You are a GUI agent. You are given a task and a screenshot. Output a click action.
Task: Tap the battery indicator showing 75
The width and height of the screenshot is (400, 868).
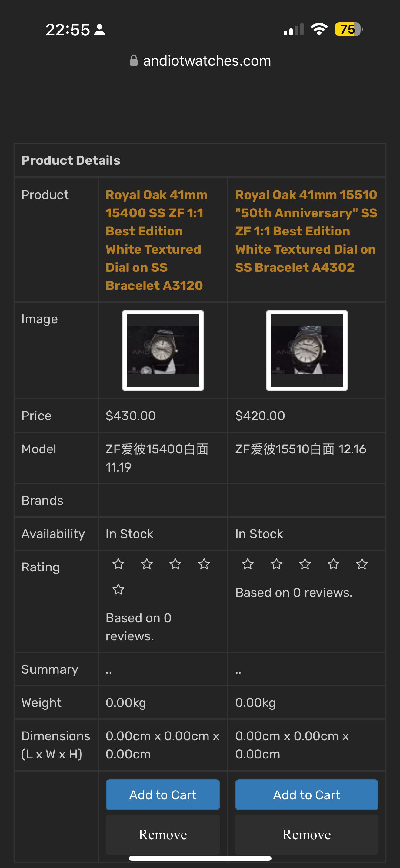(x=349, y=29)
